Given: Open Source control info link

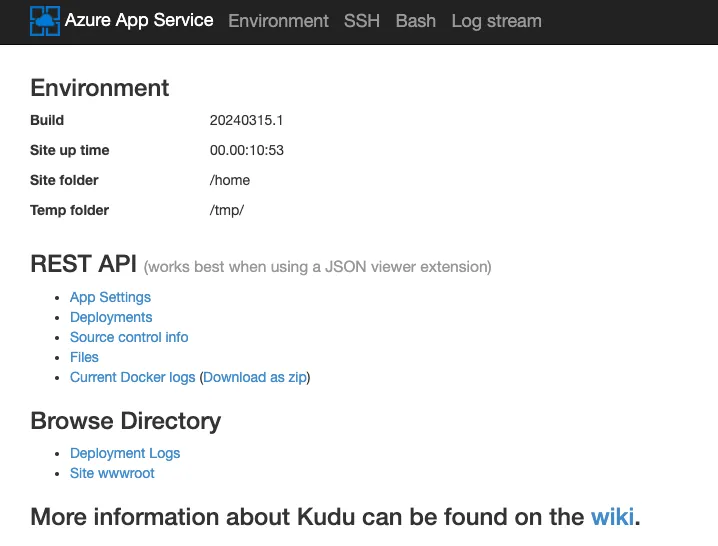Looking at the screenshot, I should (x=129, y=337).
